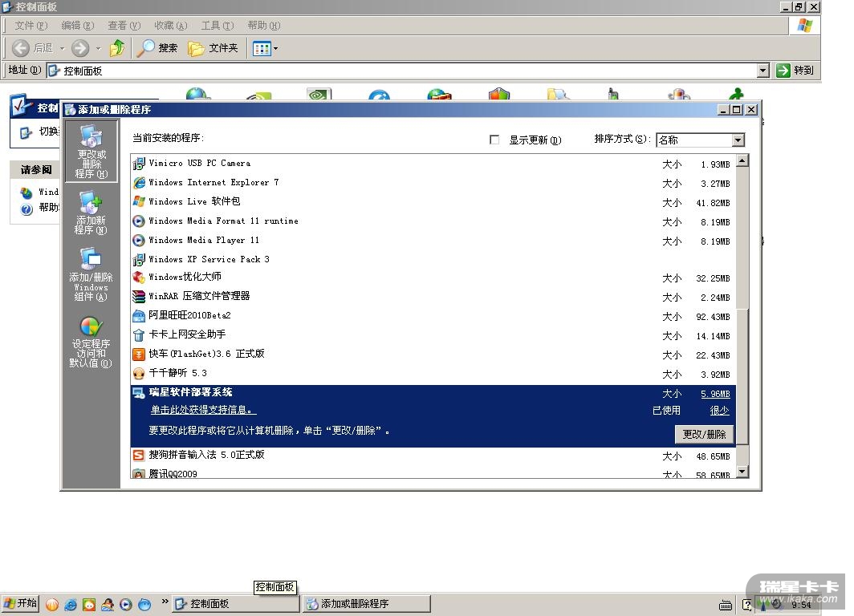Expand quick launch overflow chevron in taskbar
Screen dimensions: 854x616
(x=165, y=602)
